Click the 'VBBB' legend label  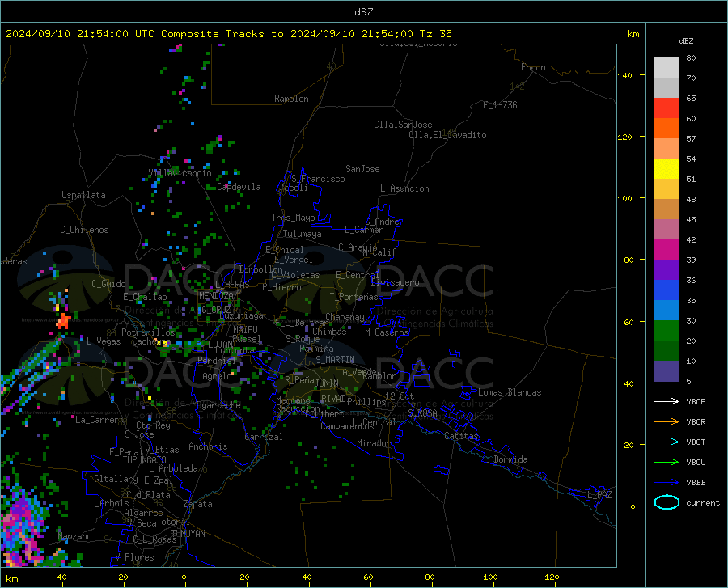coord(696,483)
